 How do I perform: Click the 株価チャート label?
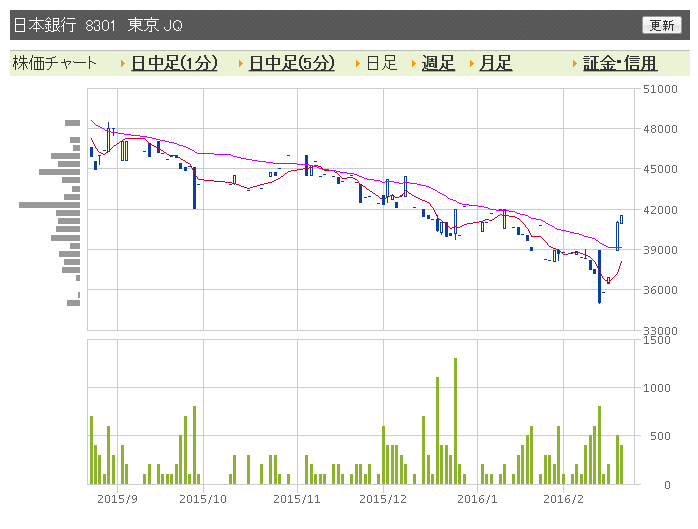(x=54, y=63)
